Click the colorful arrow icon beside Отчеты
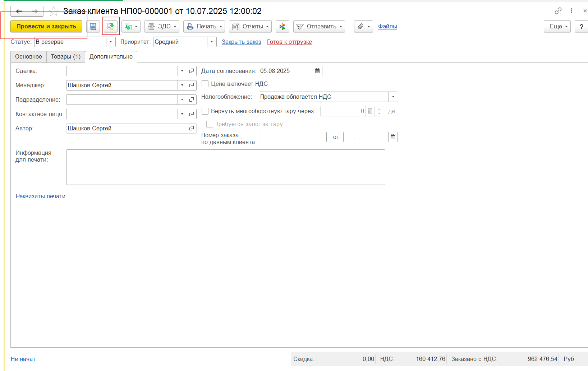Image resolution: width=588 pixels, height=371 pixels. click(282, 27)
